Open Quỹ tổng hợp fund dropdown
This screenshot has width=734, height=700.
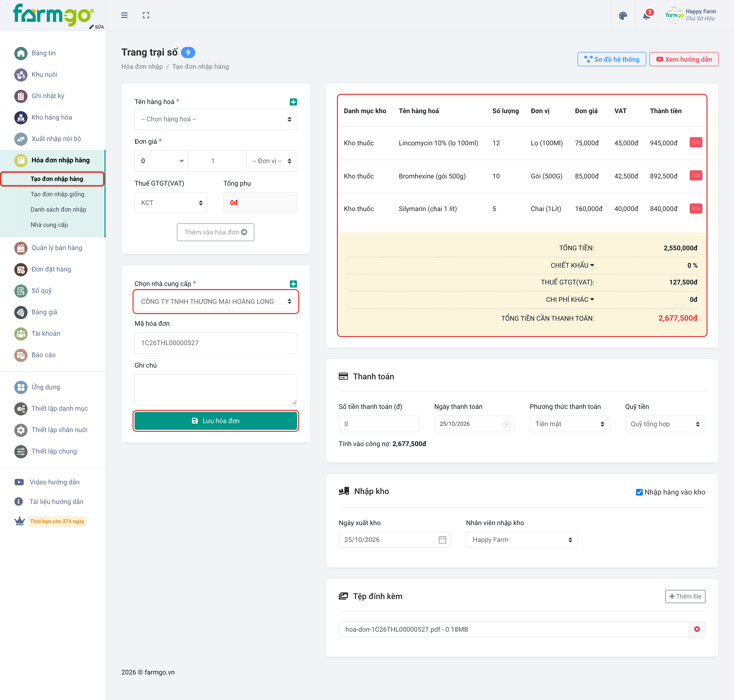click(x=665, y=424)
